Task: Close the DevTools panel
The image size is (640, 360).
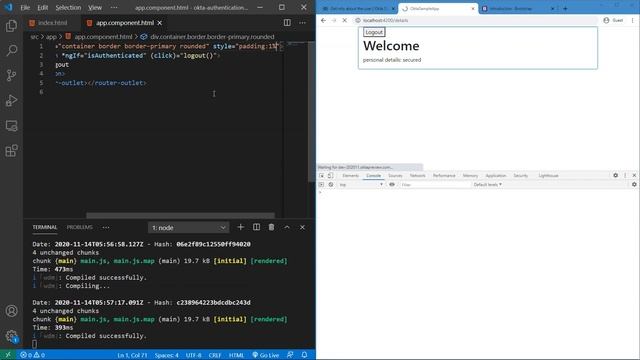Action: click(634, 176)
